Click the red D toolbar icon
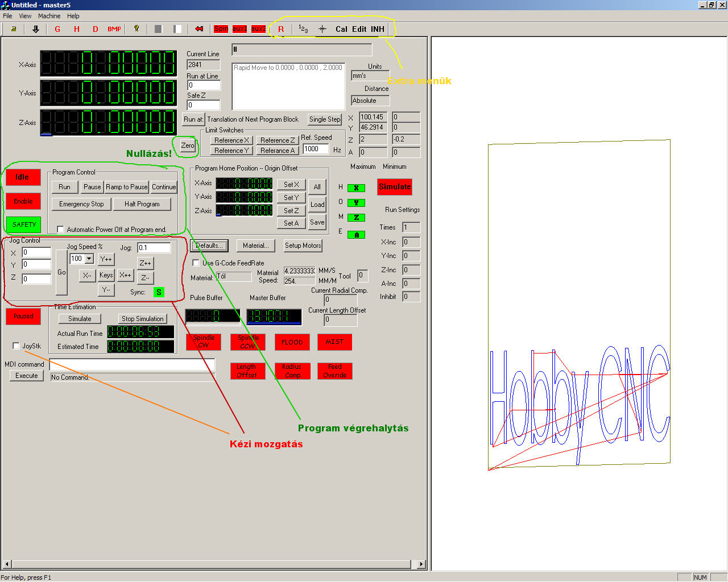 pos(96,29)
